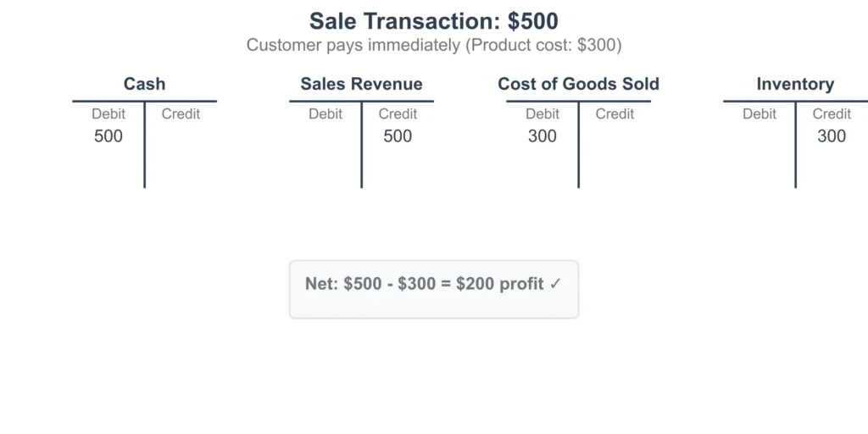Select the 300 debit in Cost of Goods Sold

[x=542, y=136]
